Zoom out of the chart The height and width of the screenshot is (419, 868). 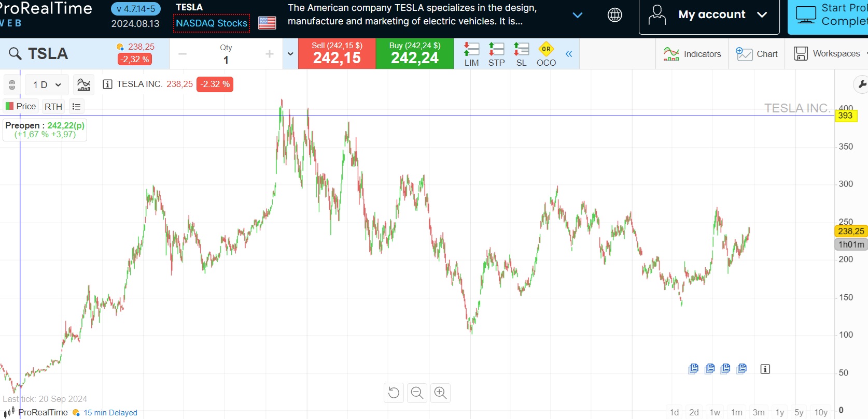[417, 393]
